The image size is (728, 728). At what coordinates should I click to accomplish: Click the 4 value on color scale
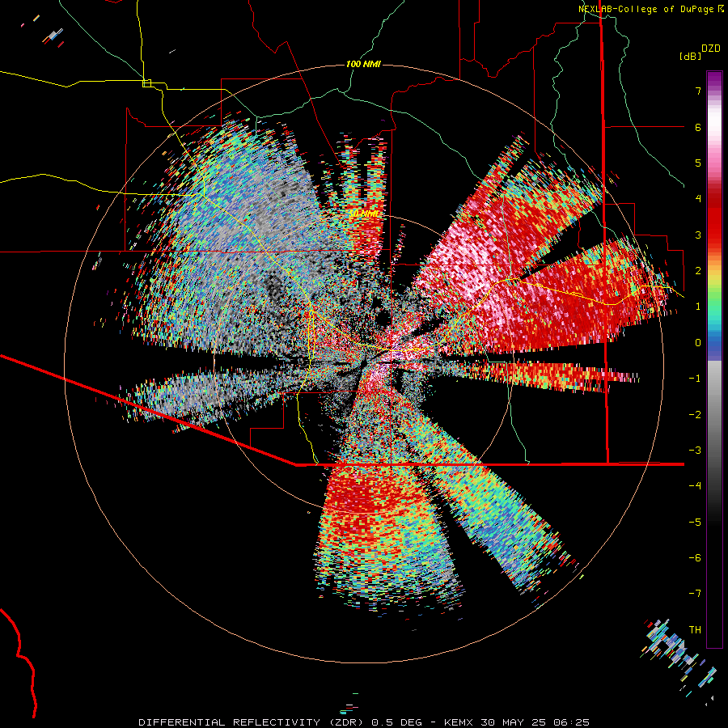[698, 199]
